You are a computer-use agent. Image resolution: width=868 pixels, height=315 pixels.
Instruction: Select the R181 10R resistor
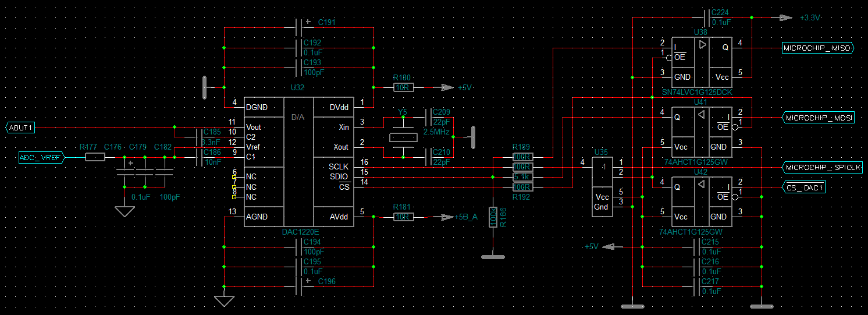click(403, 217)
